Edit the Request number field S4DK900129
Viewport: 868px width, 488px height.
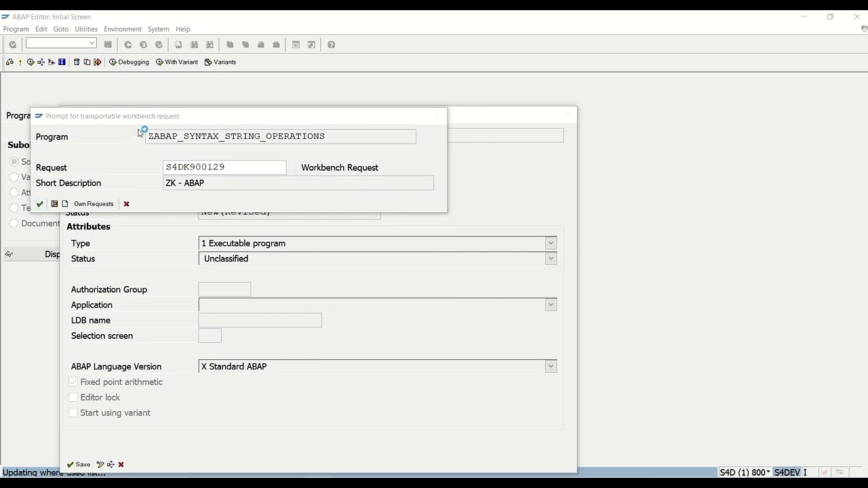tap(224, 167)
